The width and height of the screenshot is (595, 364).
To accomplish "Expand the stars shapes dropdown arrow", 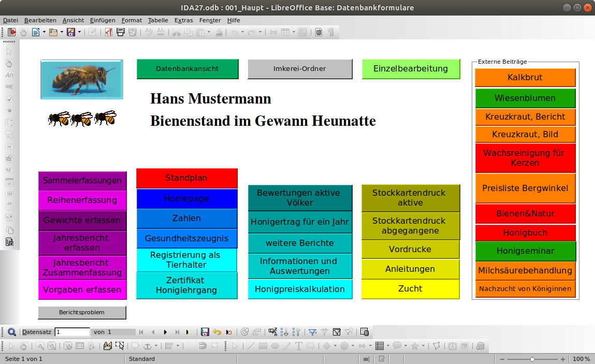I will point(423,346).
